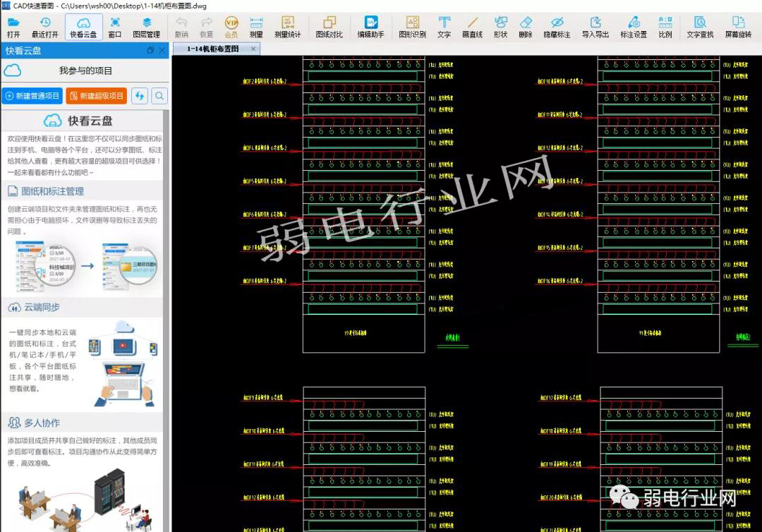The image size is (762, 532).
Task: Click the 文字 text annotation tool
Action: 444,27
